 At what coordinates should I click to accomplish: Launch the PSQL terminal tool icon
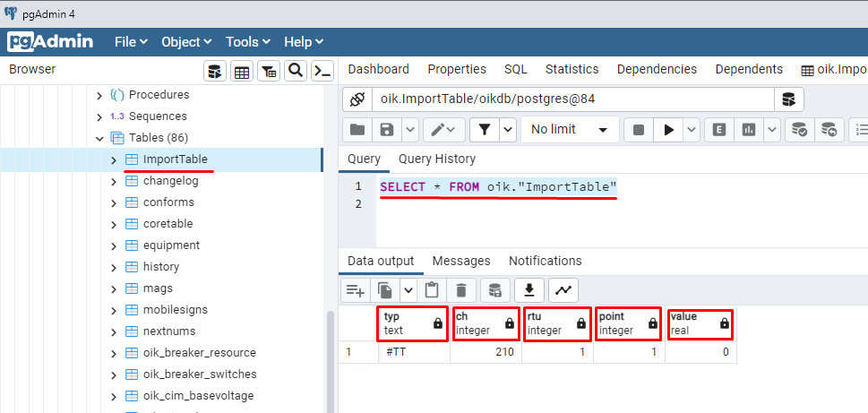pos(322,72)
